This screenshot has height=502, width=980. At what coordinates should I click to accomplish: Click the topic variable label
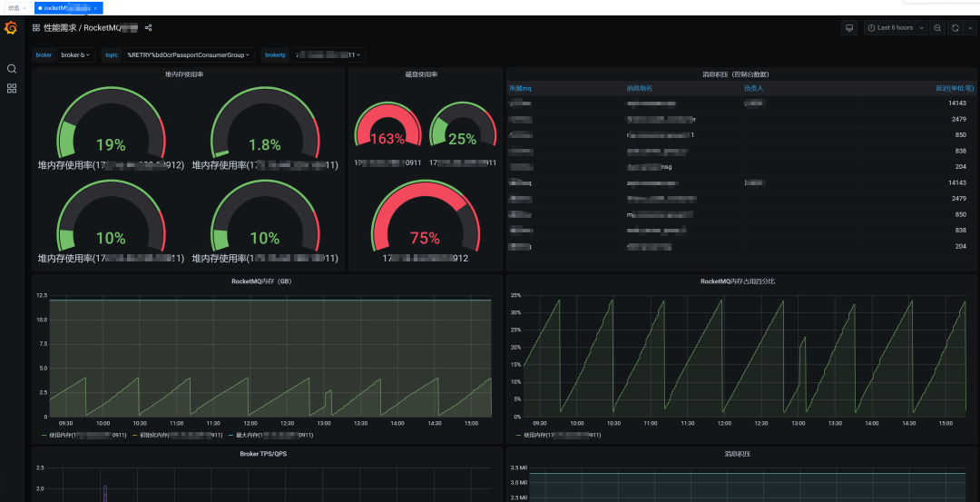click(112, 55)
